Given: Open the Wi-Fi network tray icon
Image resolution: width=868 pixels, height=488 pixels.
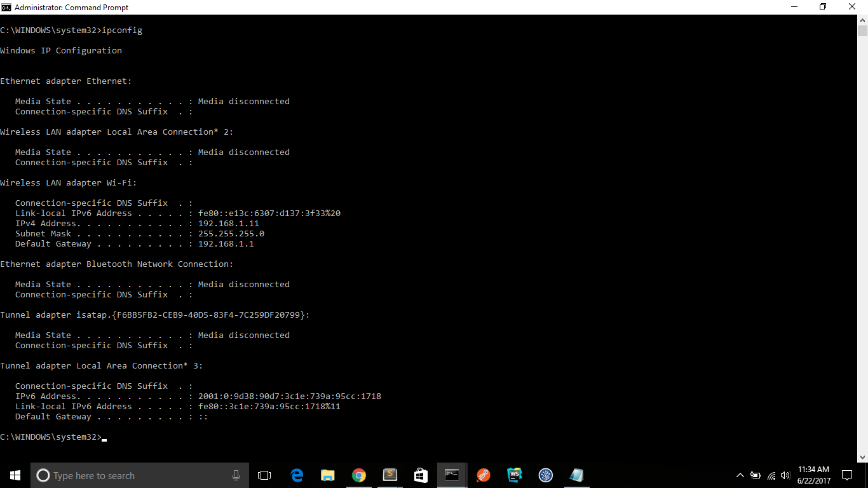Looking at the screenshot, I should 771,475.
